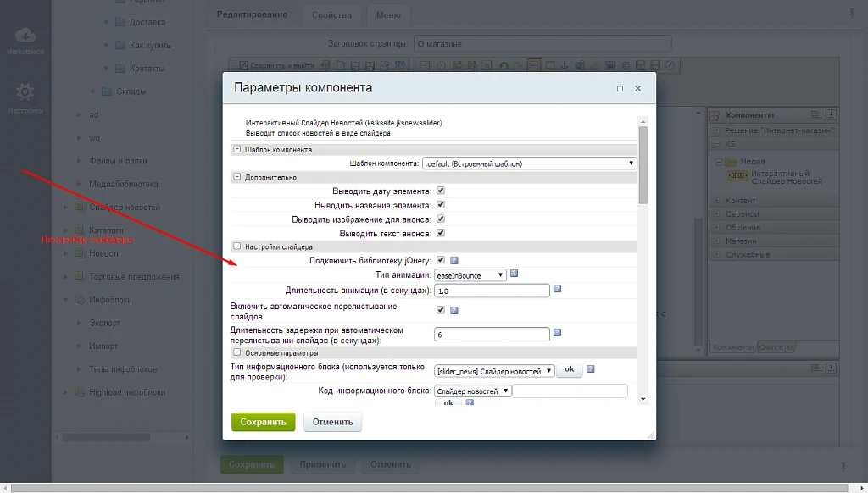Click the anchor icon in editor toolbar

click(x=565, y=65)
